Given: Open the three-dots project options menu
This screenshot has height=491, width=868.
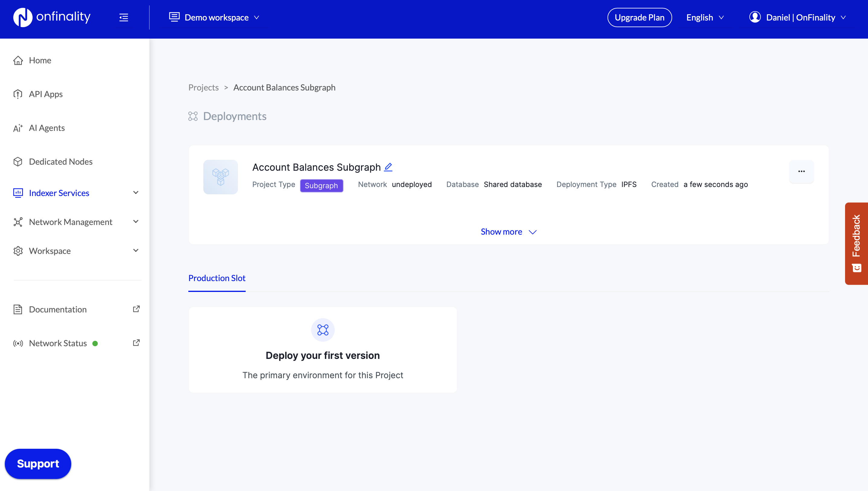Looking at the screenshot, I should point(801,171).
